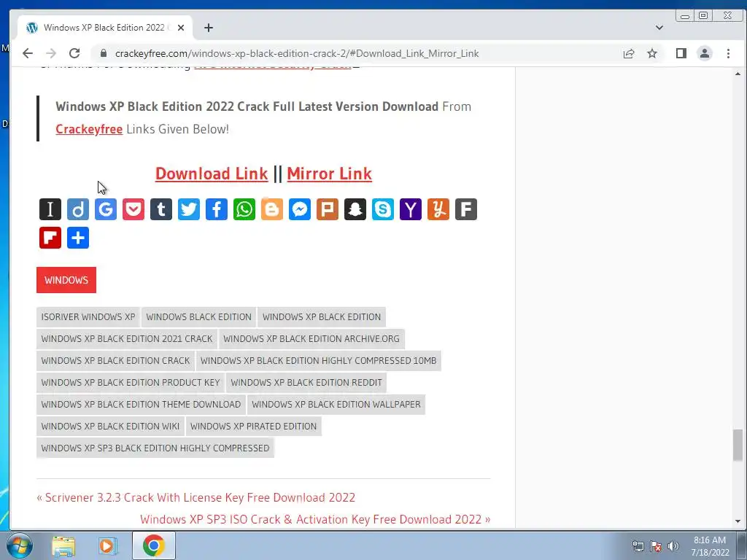Share on Twitter icon
The image size is (747, 560).
pos(189,209)
